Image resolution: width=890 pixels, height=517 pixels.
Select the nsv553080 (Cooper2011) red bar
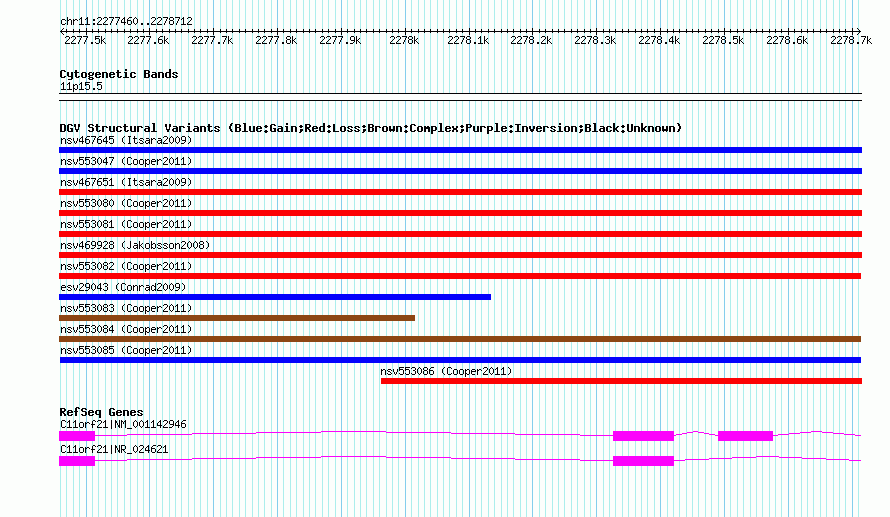click(x=460, y=213)
